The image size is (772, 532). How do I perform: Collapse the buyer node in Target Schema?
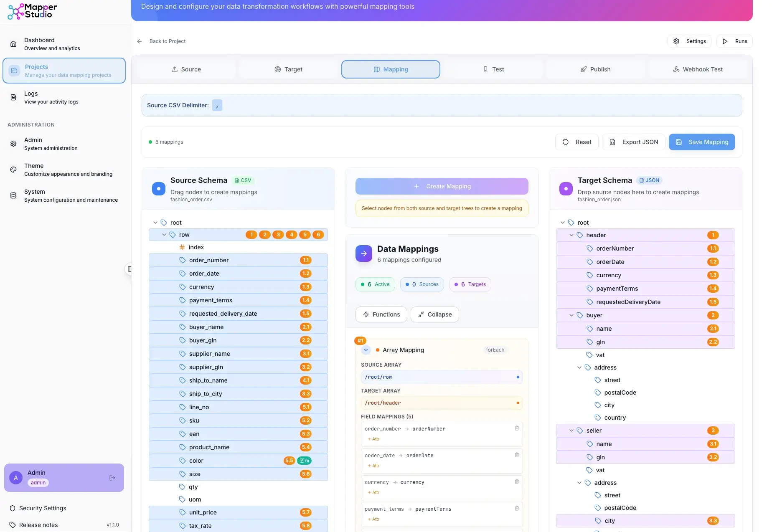click(x=571, y=315)
